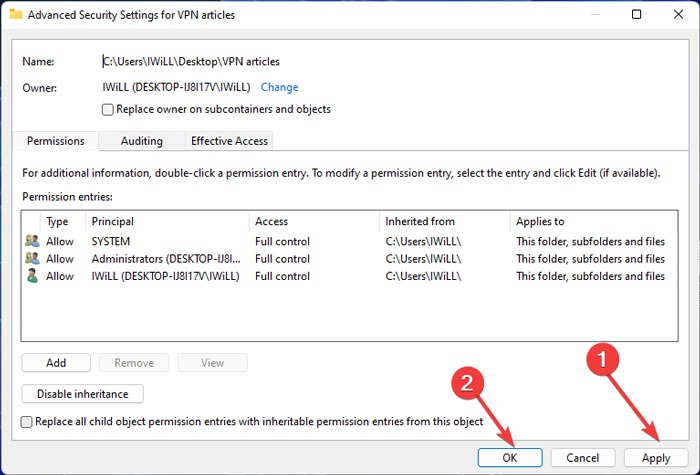
Task: Switch to the Permissions tab
Action: click(55, 141)
